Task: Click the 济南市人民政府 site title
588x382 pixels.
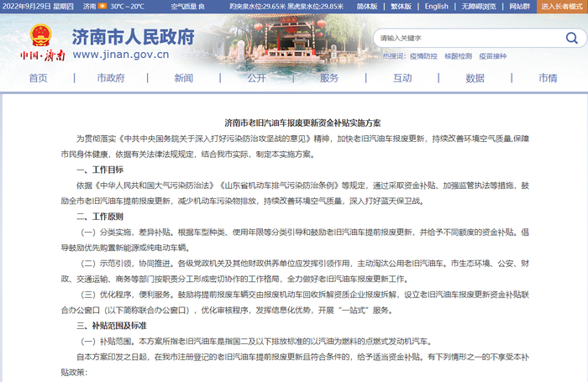Action: click(133, 37)
